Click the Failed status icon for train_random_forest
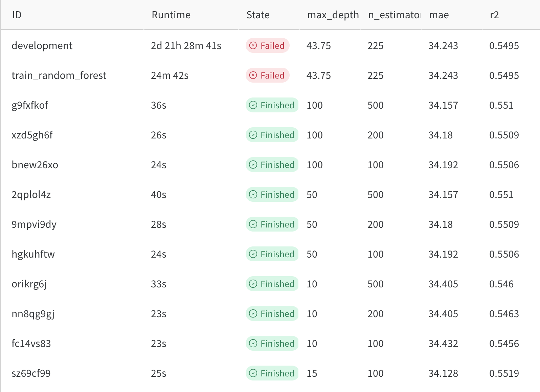The width and height of the screenshot is (540, 392). click(253, 75)
